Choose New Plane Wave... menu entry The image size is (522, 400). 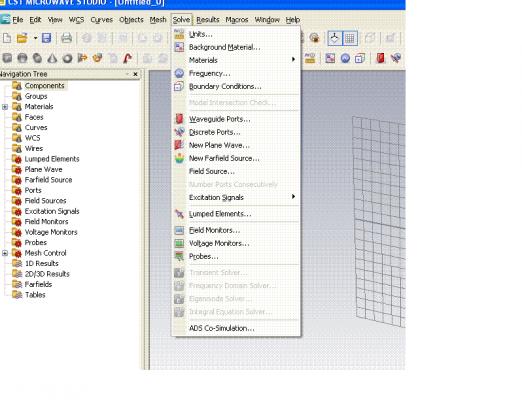click(236, 145)
